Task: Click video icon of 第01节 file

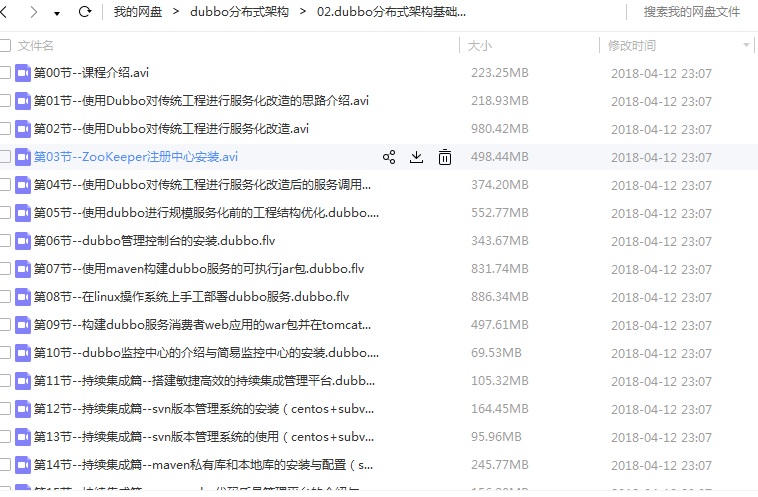Action: [23, 101]
